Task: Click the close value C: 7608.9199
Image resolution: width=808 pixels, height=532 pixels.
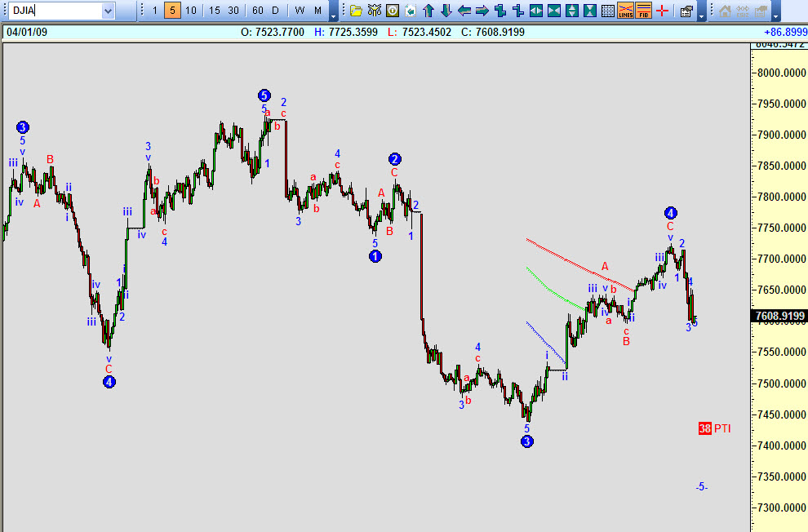Action: click(493, 32)
